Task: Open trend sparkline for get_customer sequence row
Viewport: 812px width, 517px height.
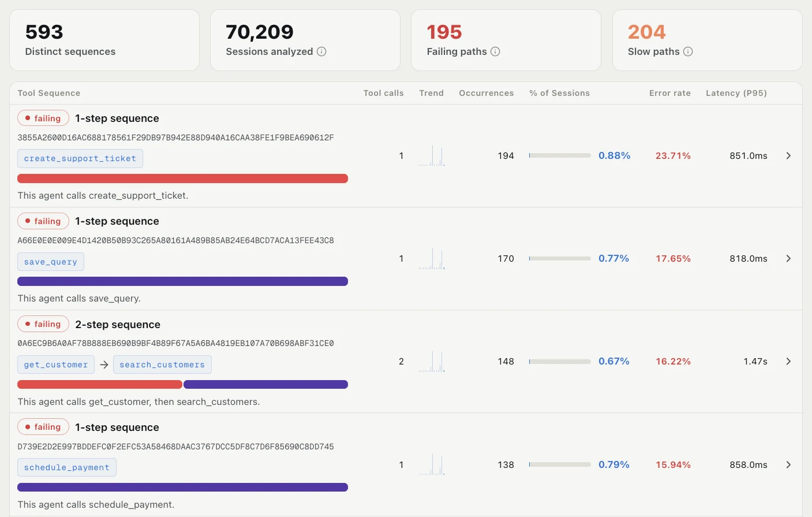Action: point(432,362)
